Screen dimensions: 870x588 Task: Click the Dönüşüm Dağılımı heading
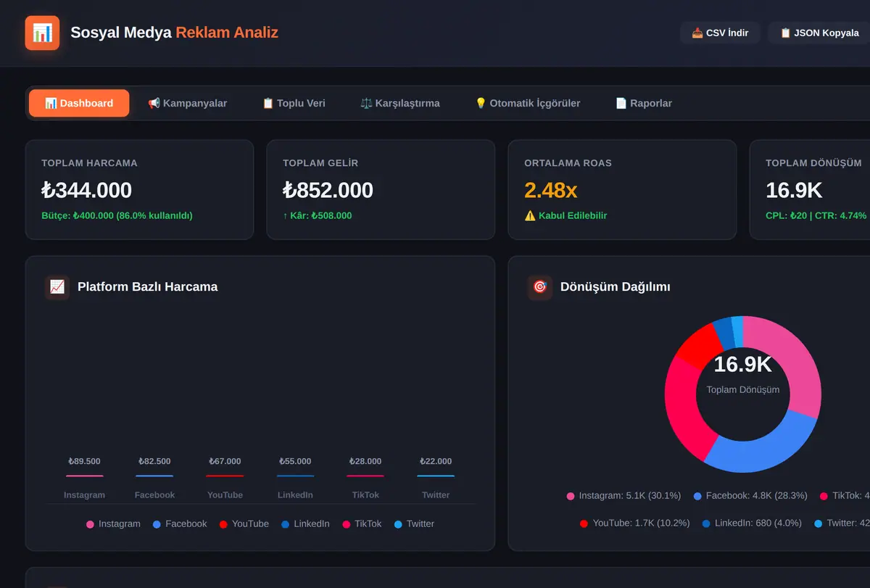615,286
